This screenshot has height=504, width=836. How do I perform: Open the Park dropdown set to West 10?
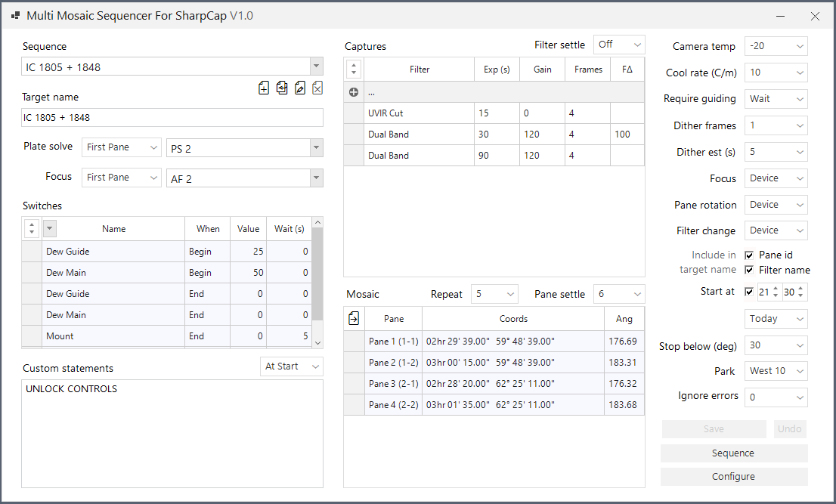pyautogui.click(x=776, y=370)
